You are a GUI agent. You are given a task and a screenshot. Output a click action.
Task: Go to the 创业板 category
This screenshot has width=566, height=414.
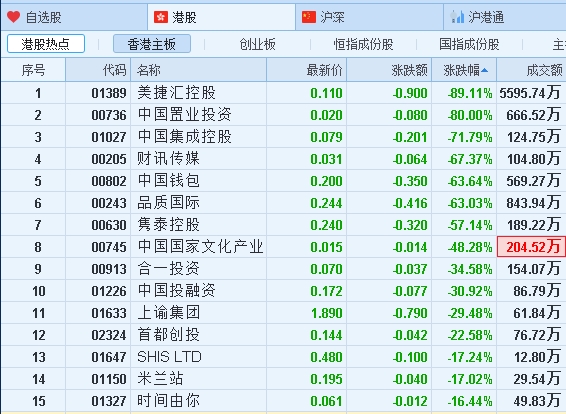[257, 44]
